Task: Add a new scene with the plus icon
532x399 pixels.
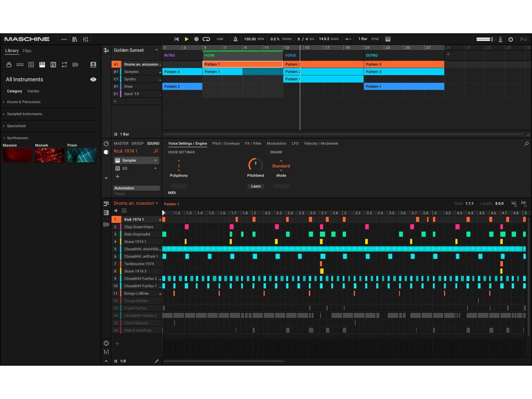Action: pyautogui.click(x=448, y=54)
